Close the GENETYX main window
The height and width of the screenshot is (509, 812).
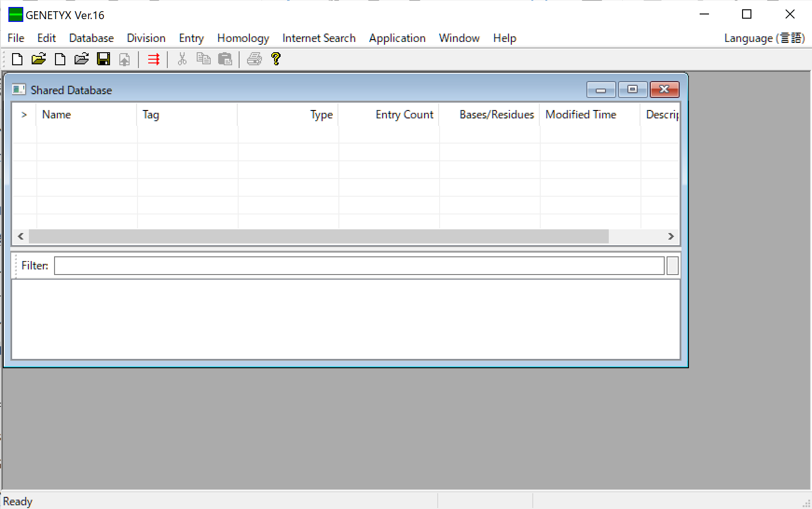pos(790,14)
